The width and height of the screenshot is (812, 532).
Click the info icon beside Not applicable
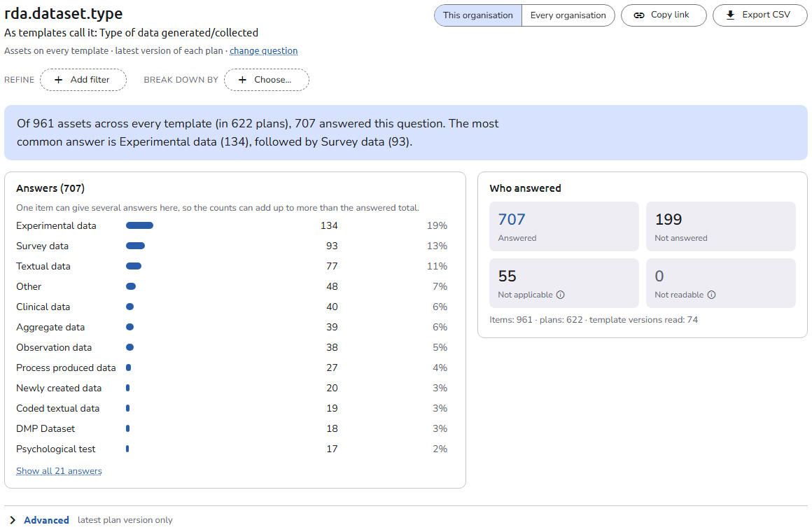pos(560,295)
